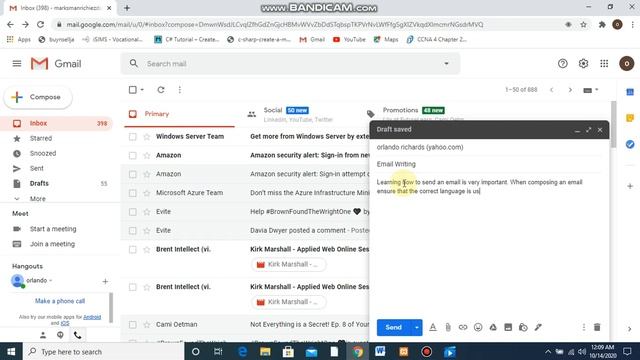
Task: Star the Microsoft Azure Team email
Action: (x=147, y=193)
